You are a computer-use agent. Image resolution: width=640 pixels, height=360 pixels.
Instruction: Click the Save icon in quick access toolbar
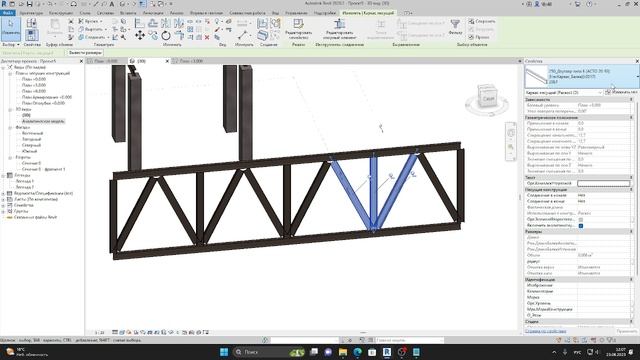[29, 4]
